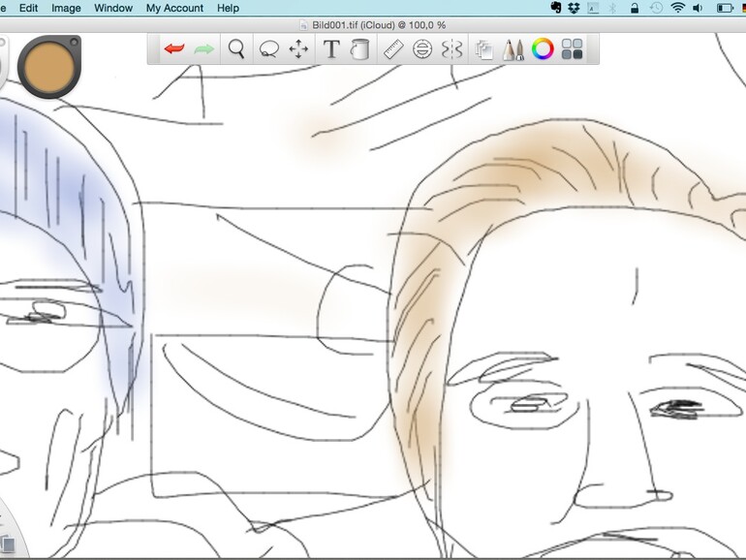The width and height of the screenshot is (746, 560).
Task: Select the Lasso selection tool
Action: tap(268, 49)
